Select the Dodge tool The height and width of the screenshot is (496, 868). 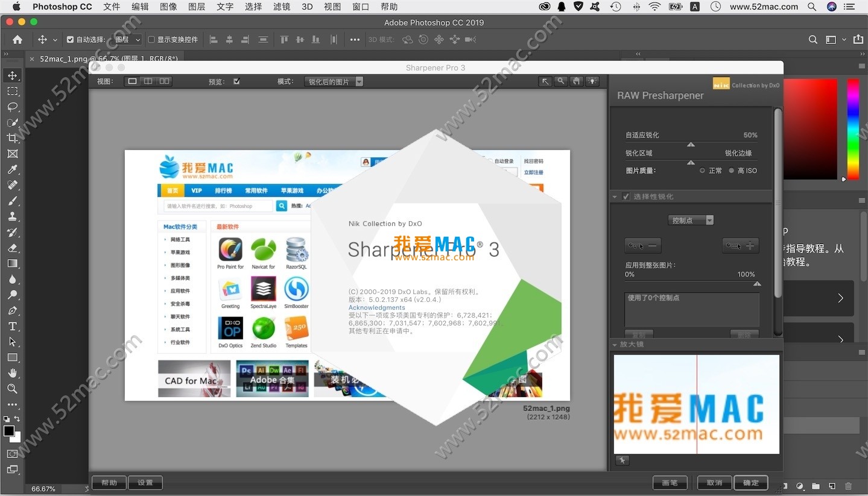point(12,295)
